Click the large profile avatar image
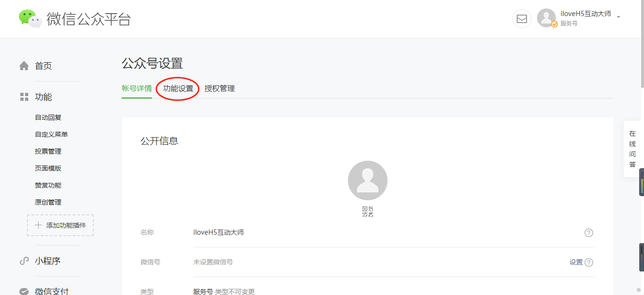The image size is (644, 295). [368, 180]
